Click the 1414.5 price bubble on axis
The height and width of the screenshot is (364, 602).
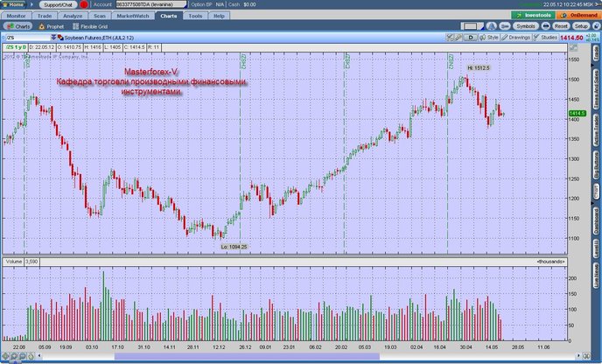pyautogui.click(x=577, y=113)
